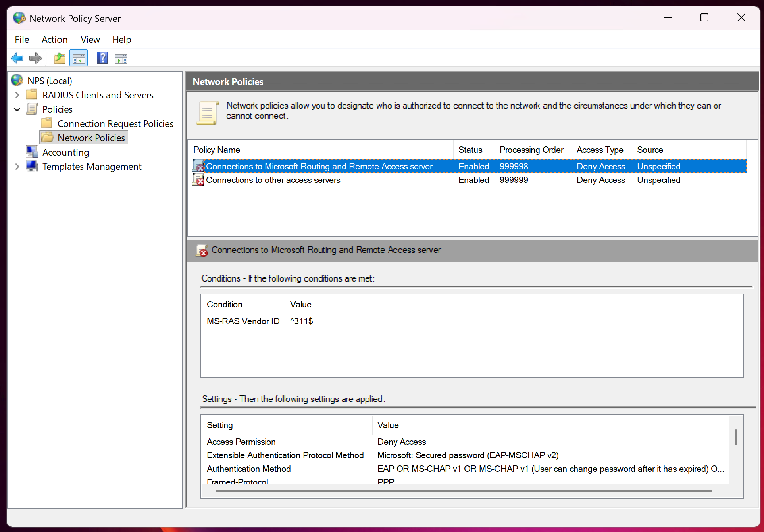Click the Access Type column header
764x532 pixels.
click(x=600, y=150)
